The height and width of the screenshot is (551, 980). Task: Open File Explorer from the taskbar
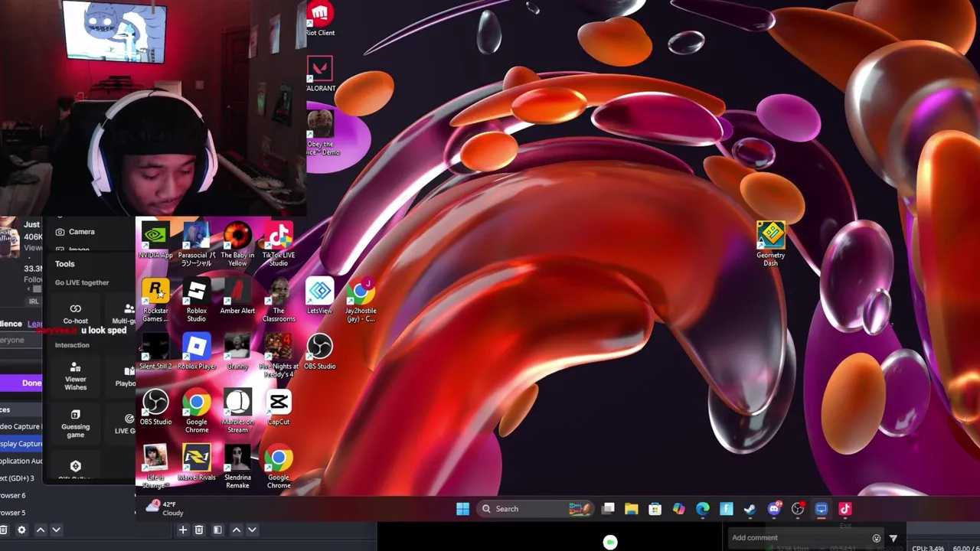[x=632, y=509]
